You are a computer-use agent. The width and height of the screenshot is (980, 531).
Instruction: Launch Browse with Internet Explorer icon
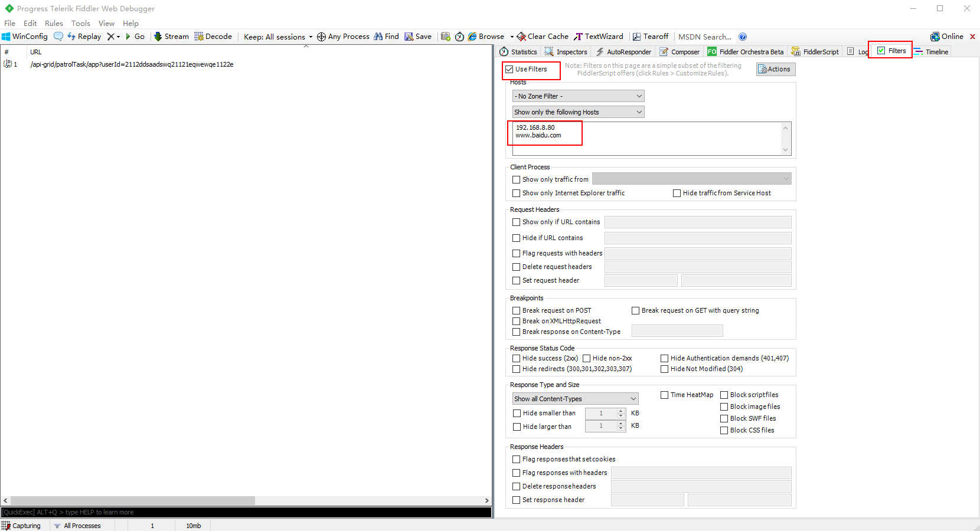tap(486, 37)
